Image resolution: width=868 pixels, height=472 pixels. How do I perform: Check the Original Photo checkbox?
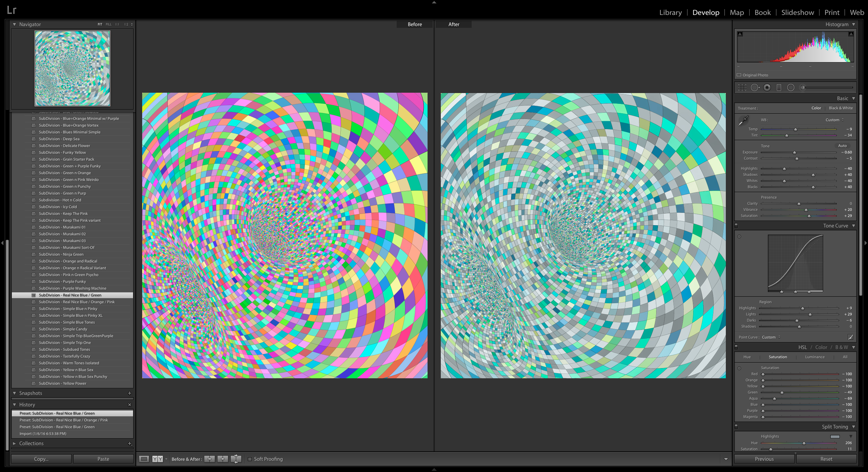tap(739, 75)
